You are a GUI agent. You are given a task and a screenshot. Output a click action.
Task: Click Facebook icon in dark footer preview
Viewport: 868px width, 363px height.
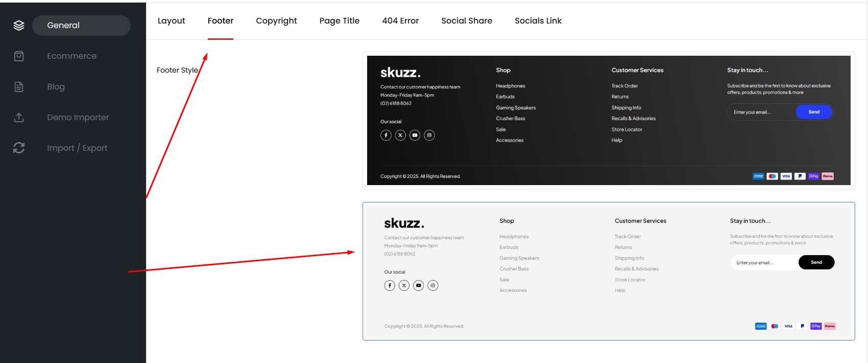(x=386, y=135)
